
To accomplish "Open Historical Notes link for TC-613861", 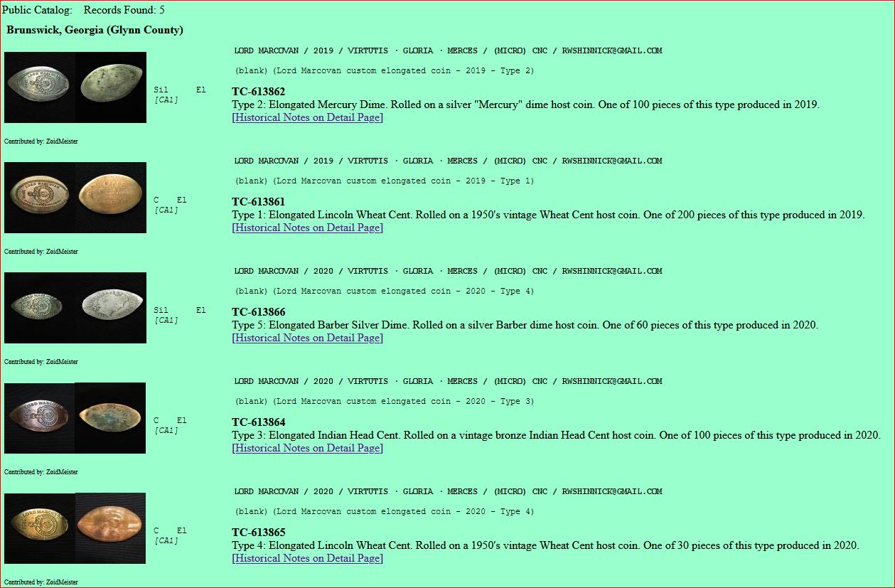I will [x=307, y=228].
